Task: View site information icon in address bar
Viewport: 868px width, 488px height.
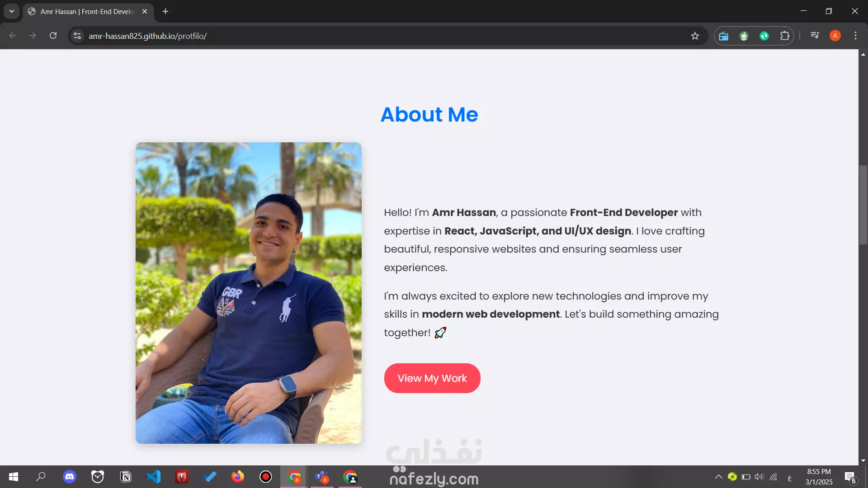Action: click(77, 36)
